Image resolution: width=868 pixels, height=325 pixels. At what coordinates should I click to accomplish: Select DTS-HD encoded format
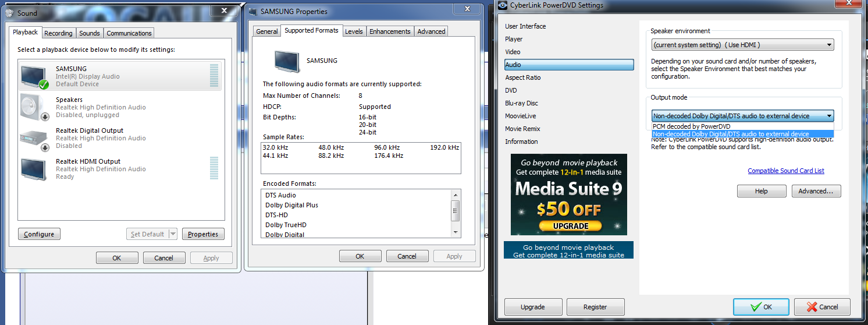[x=277, y=215]
